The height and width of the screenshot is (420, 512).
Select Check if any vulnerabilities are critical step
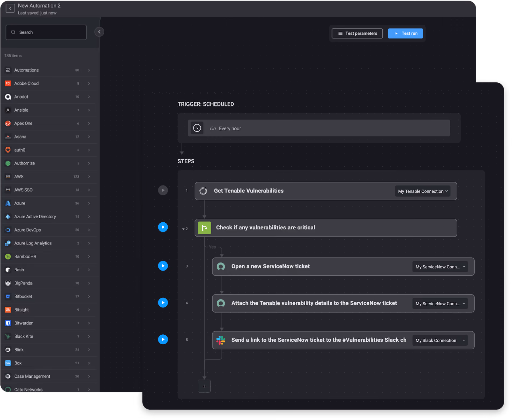(326, 228)
